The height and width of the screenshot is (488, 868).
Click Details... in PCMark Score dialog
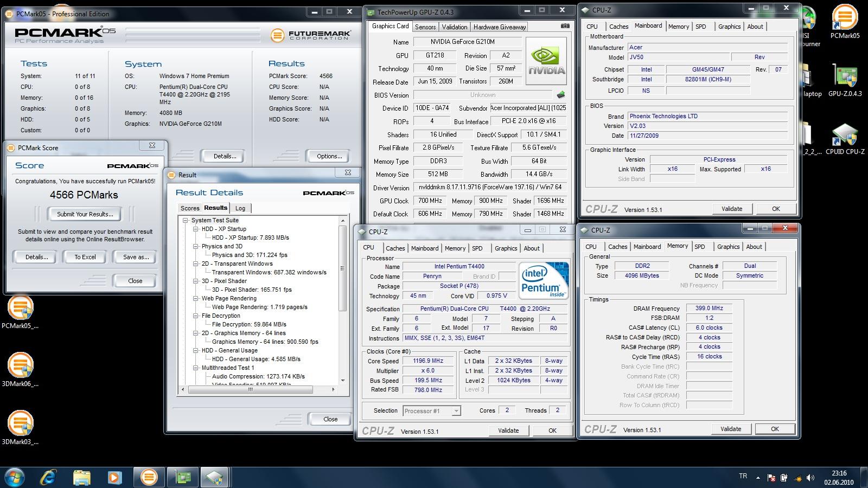[x=36, y=257]
